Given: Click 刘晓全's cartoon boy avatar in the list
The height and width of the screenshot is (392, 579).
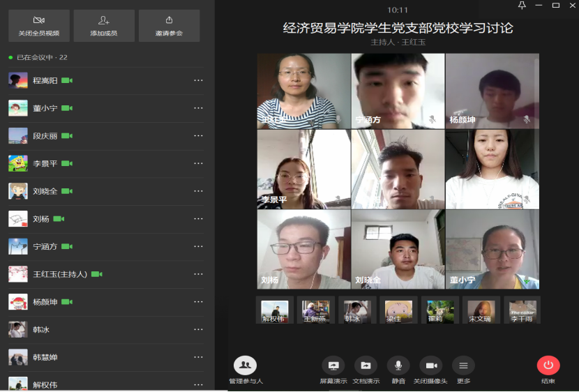Looking at the screenshot, I should tap(18, 191).
